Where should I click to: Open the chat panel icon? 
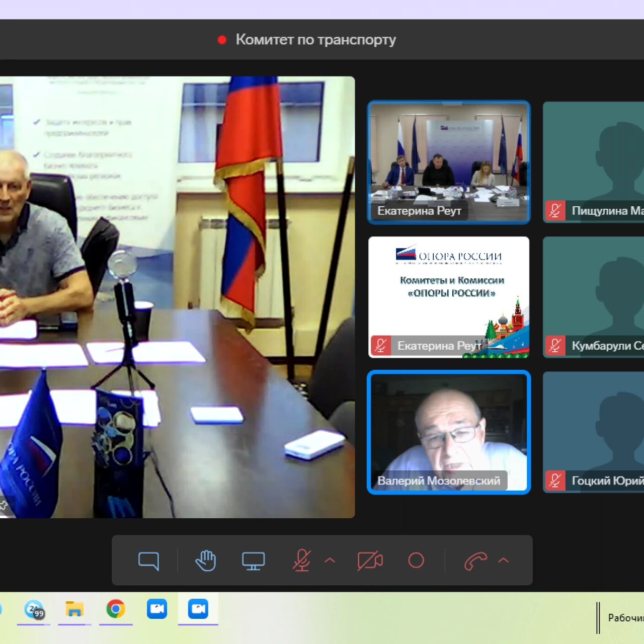click(148, 560)
